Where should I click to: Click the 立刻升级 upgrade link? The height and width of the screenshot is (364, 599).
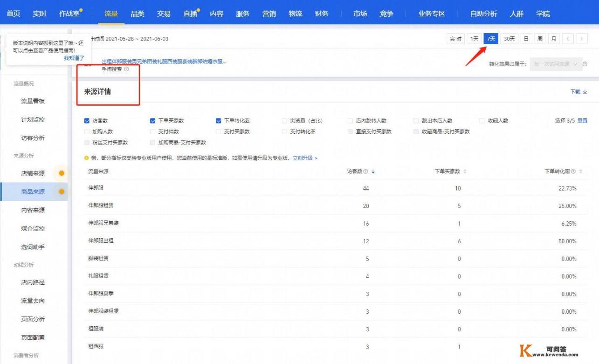(x=305, y=158)
